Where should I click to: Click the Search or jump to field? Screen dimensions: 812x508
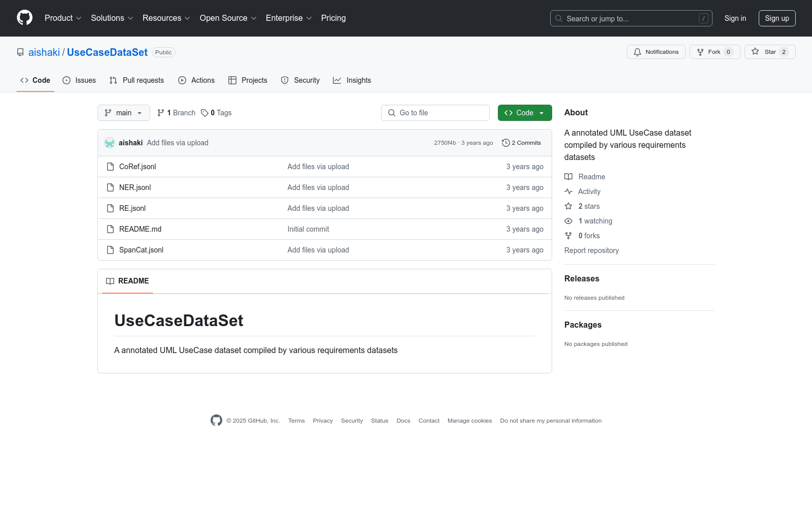point(631,18)
